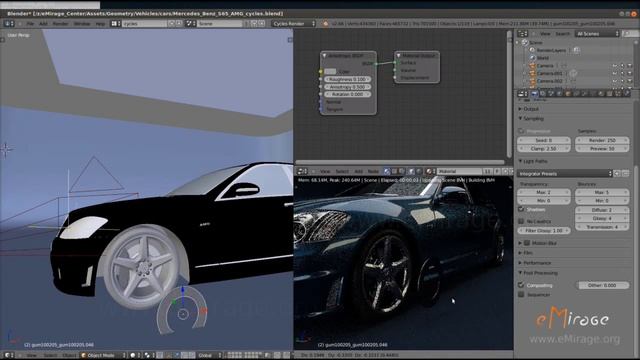Open the Add menu in the top bar

(43, 24)
